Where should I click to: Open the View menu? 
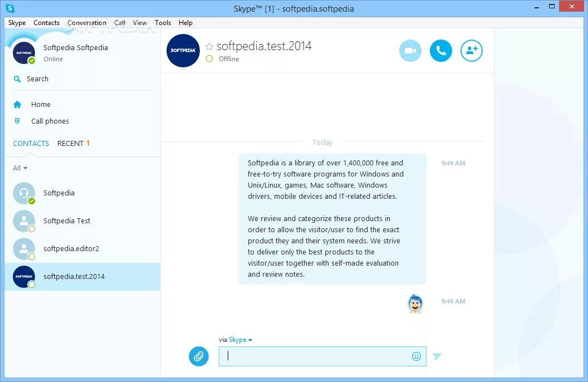tap(140, 23)
